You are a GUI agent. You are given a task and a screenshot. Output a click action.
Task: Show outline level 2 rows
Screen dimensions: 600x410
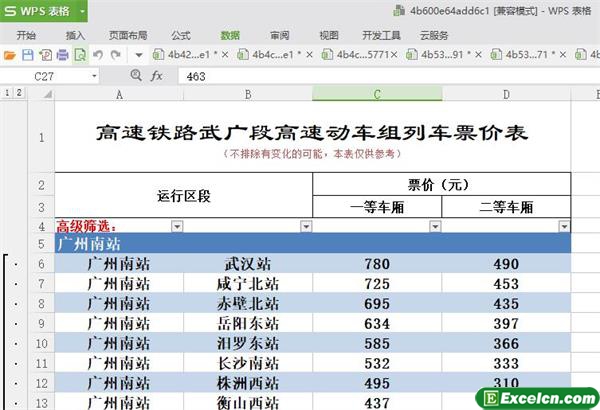pyautogui.click(x=20, y=93)
